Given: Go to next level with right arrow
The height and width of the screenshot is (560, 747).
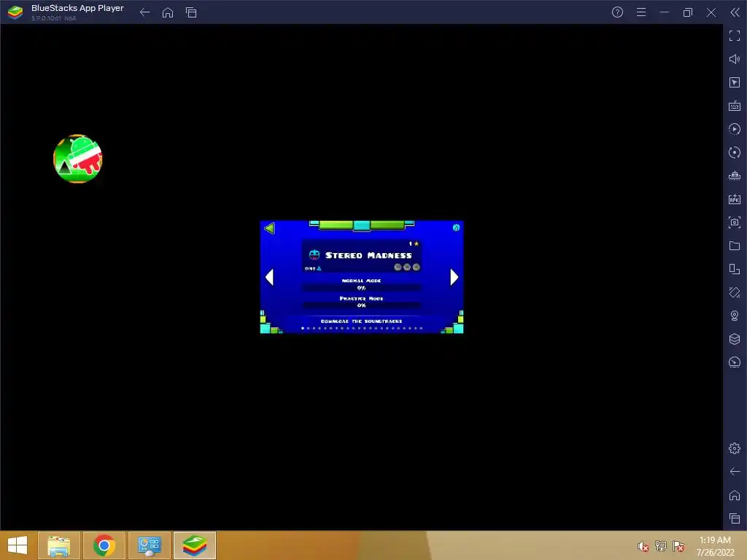Looking at the screenshot, I should pyautogui.click(x=454, y=277).
